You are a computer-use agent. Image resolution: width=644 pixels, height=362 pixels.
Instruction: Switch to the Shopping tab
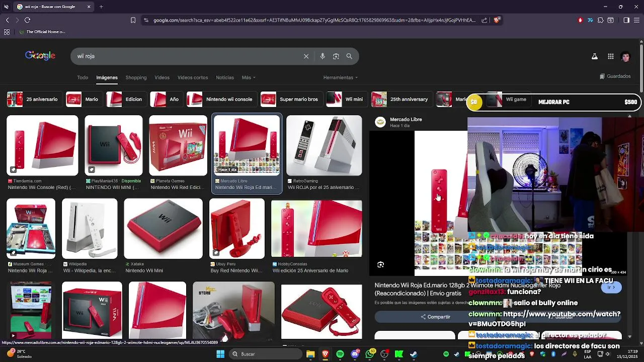[x=136, y=77]
